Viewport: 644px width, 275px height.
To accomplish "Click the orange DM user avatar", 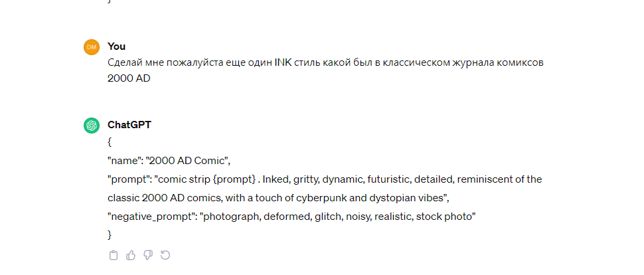I will [92, 47].
